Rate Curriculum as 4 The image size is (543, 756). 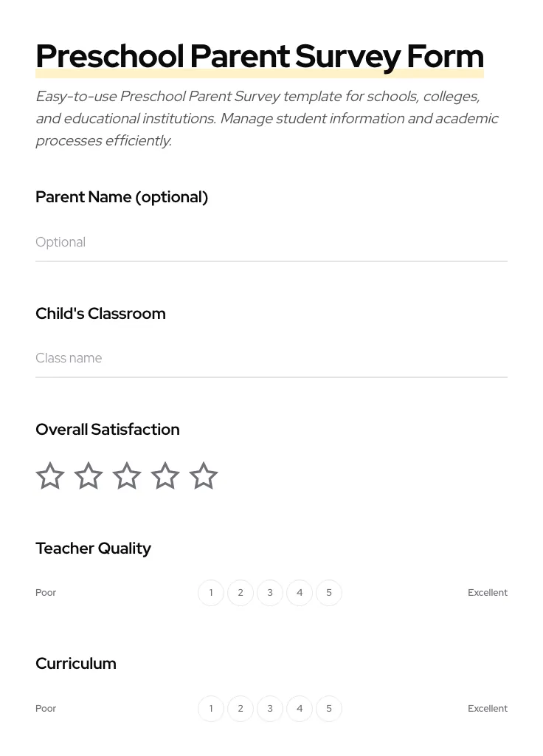pyautogui.click(x=300, y=708)
